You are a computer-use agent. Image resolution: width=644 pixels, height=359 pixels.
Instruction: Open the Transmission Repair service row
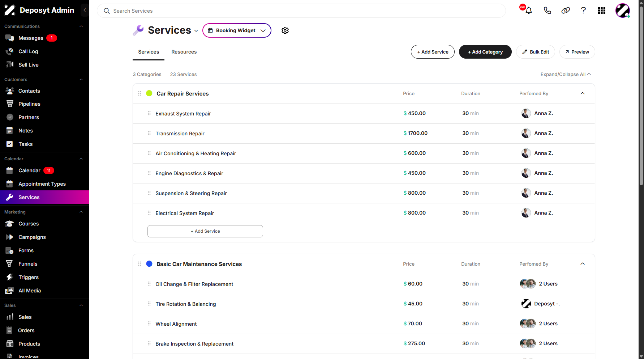click(364, 134)
